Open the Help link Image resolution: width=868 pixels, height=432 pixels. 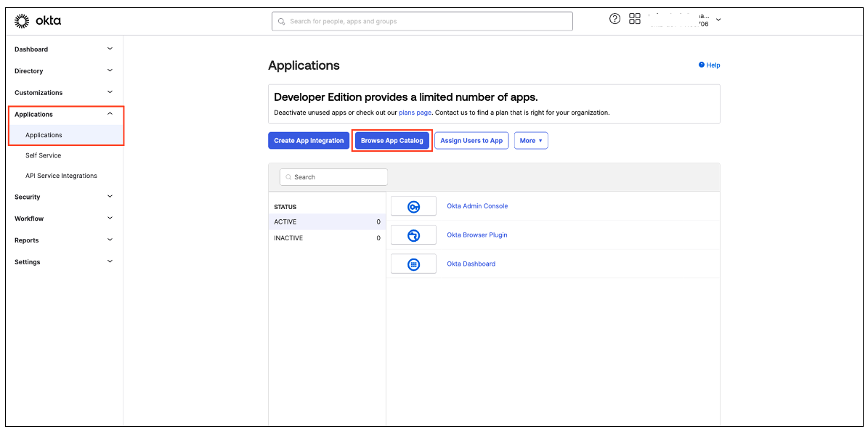click(713, 65)
